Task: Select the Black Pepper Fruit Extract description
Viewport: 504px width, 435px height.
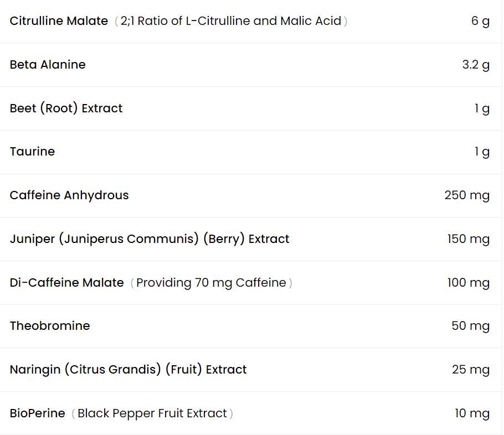Action: tap(152, 413)
